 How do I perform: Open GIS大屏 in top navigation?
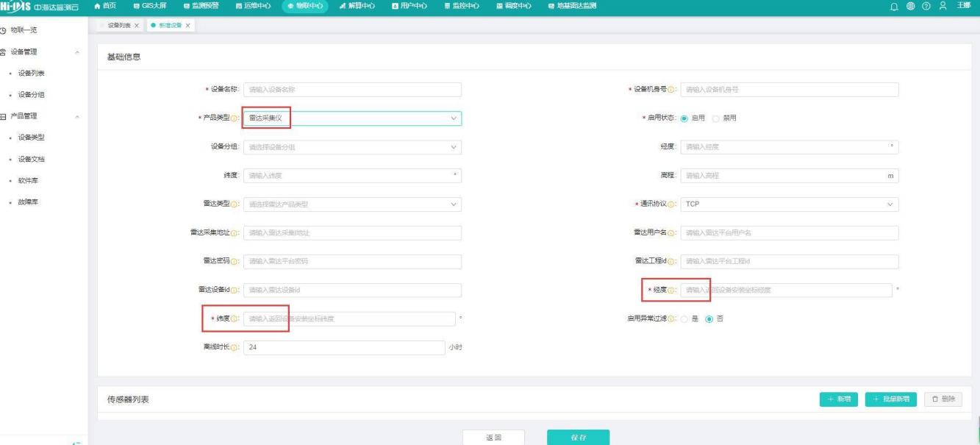[151, 7]
